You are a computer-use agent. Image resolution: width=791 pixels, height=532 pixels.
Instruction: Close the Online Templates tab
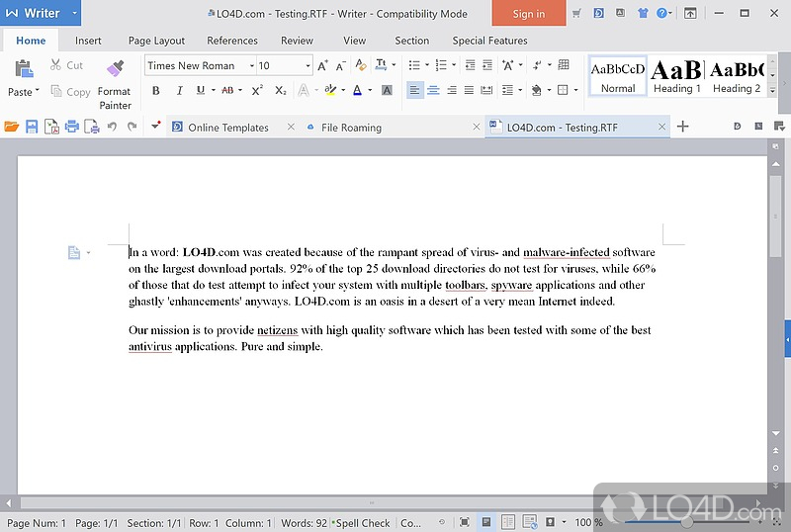click(291, 128)
